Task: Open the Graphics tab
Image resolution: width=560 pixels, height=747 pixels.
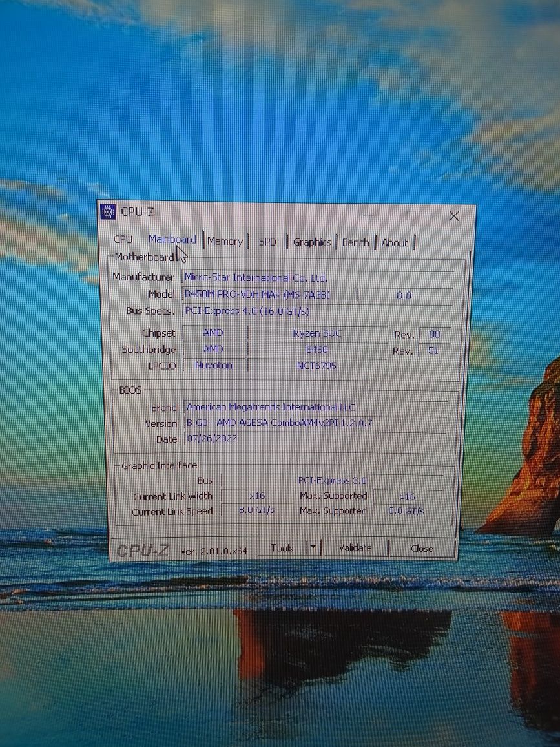Action: pos(312,242)
